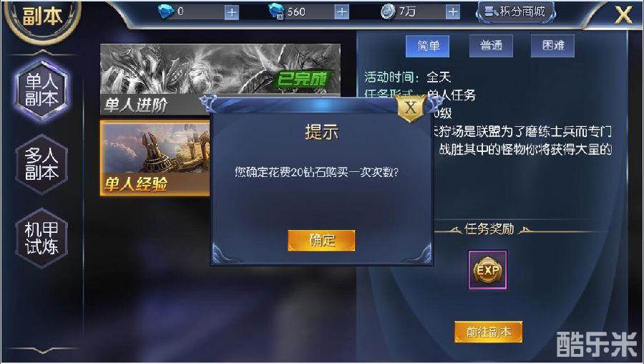The width and height of the screenshot is (644, 364).
Task: Select the 单人经验 dungeon banner
Action: (x=155, y=158)
